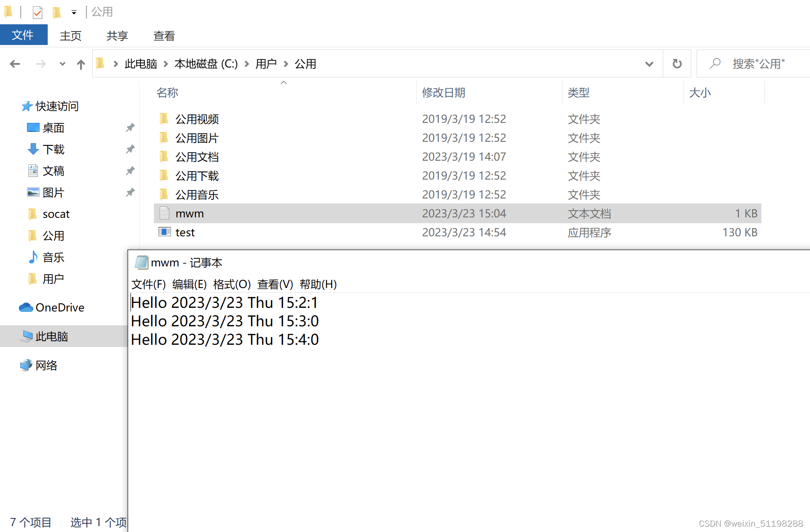Image resolution: width=810 pixels, height=532 pixels.
Task: Click the Notepad icon in mwm title bar
Action: pos(142,262)
